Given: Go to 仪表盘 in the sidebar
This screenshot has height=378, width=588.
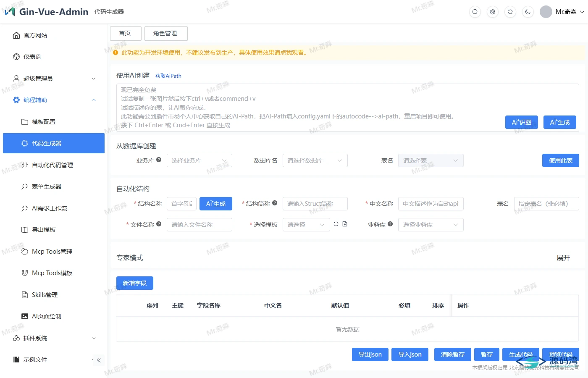Looking at the screenshot, I should (x=54, y=57).
